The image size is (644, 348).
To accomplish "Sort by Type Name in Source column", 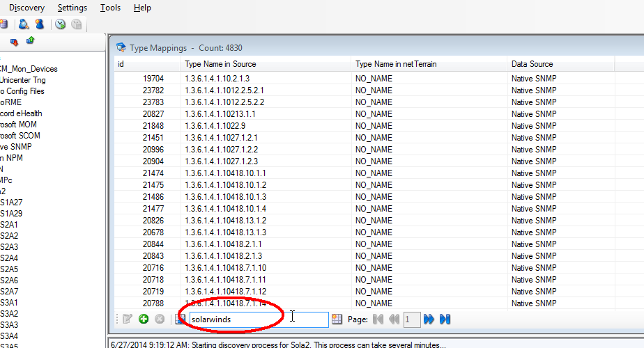I will (x=220, y=64).
